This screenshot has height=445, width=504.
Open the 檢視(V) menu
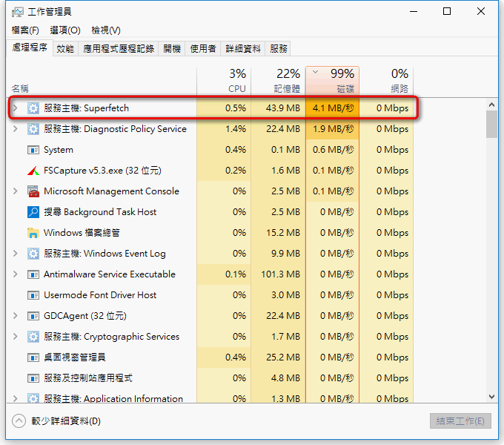106,30
